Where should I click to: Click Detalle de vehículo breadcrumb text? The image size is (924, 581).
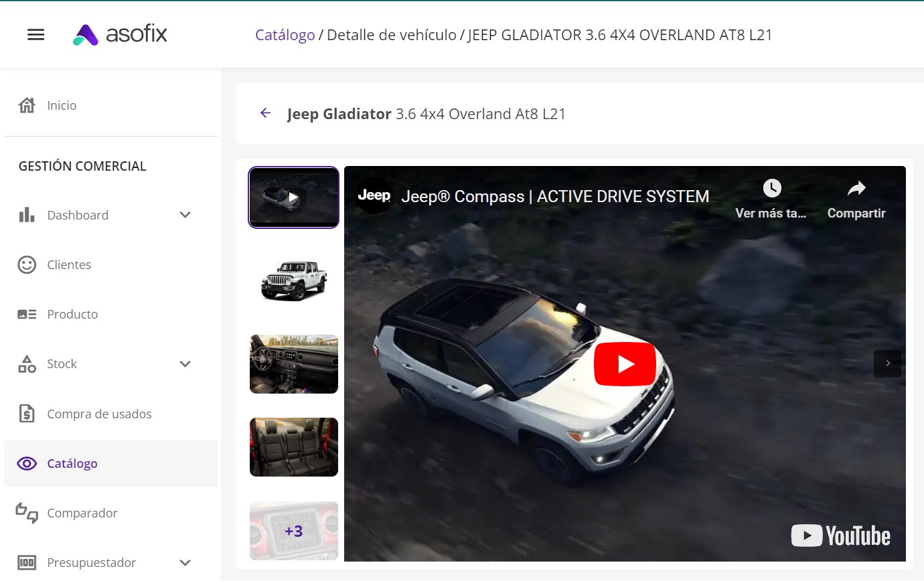(392, 35)
